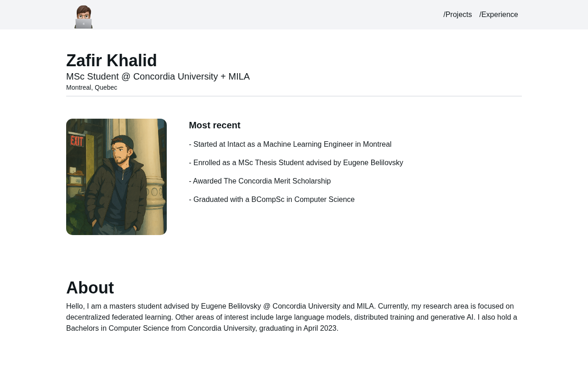Select the MSc Thesis Student entry
Image resolution: width=588 pixels, height=368 pixels.
tap(296, 163)
